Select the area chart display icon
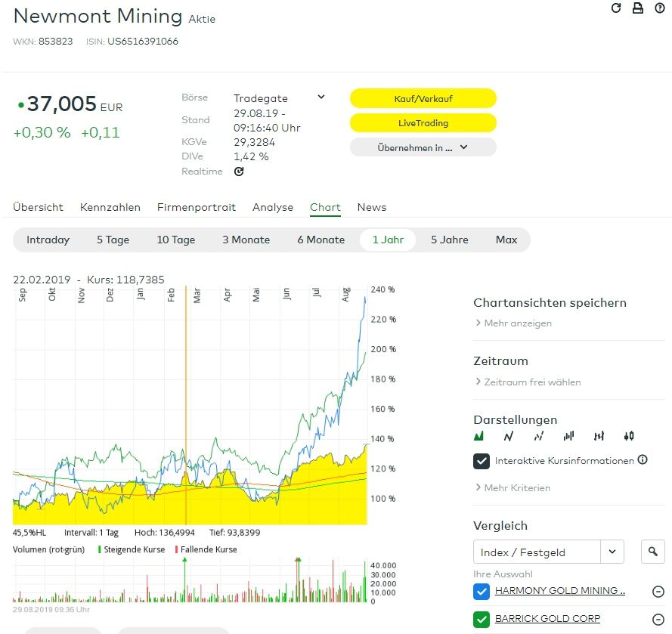Screen dimensions: 672x634 point(478,436)
